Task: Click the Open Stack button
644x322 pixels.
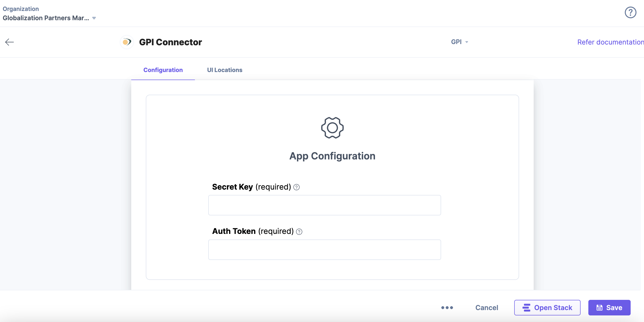Action: 547,307
